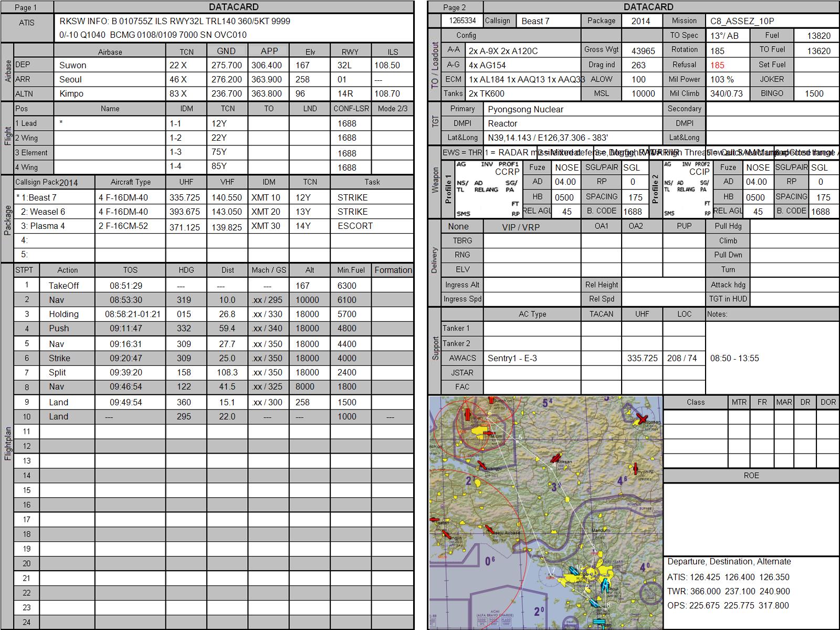This screenshot has height=630, width=840.
Task: Select the Kwangju airbase red icon
Action: [482, 465]
